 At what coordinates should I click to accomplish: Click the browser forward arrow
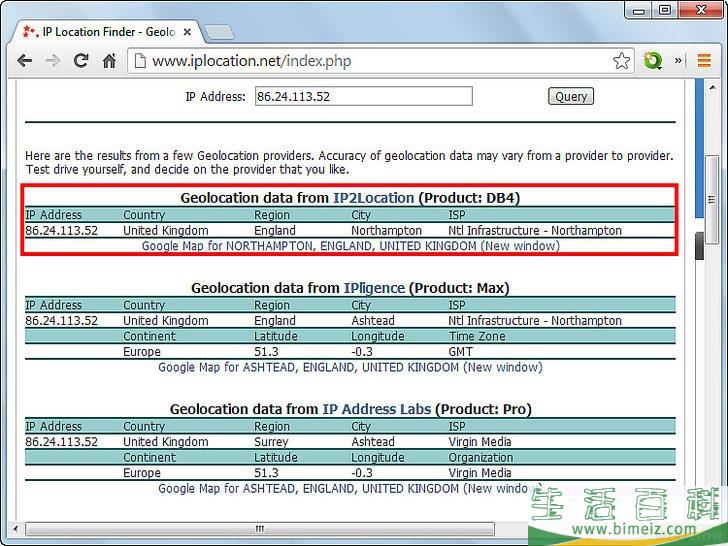(53, 61)
